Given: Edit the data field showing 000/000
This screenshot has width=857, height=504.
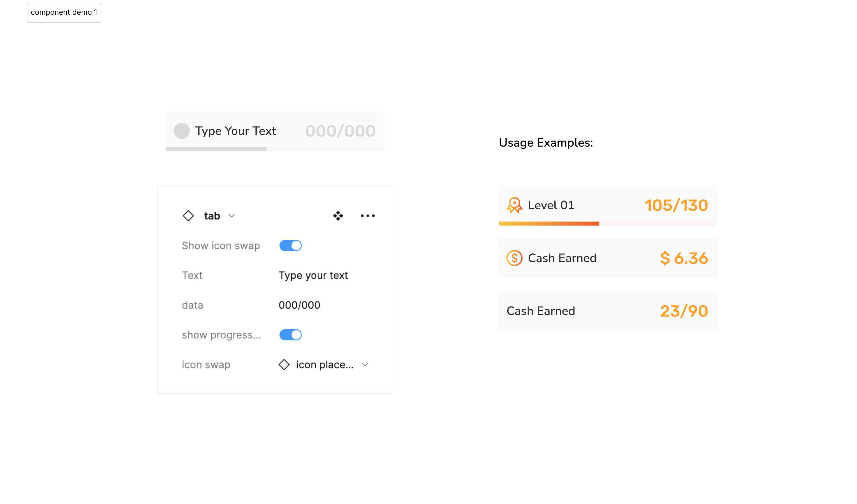Looking at the screenshot, I should [299, 305].
